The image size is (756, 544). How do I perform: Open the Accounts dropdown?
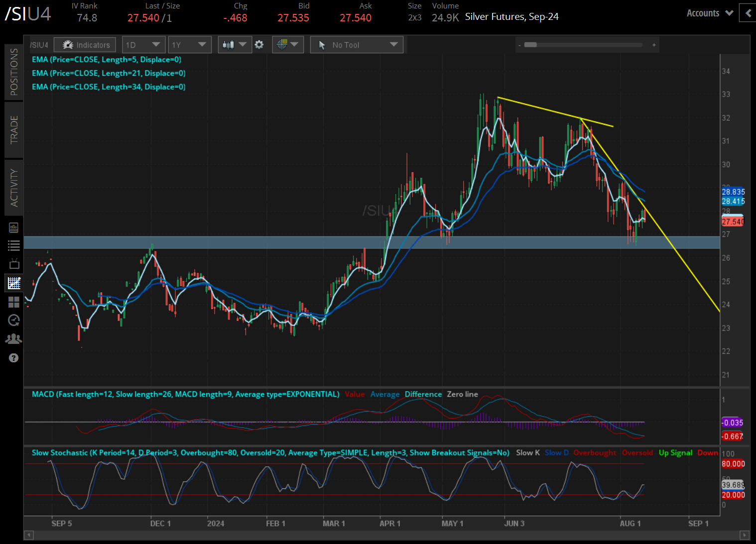coord(709,13)
